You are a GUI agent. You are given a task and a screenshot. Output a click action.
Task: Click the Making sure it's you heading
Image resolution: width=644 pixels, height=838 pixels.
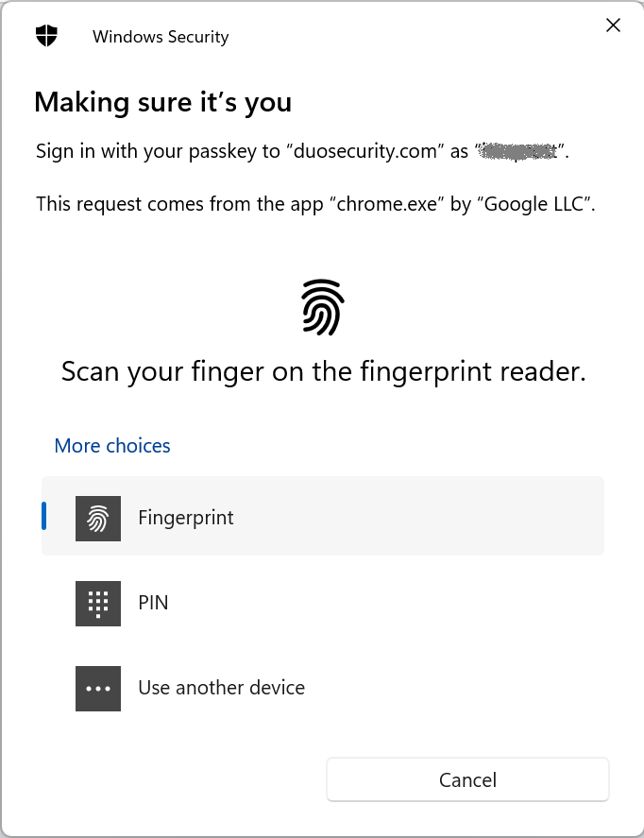tap(162, 102)
